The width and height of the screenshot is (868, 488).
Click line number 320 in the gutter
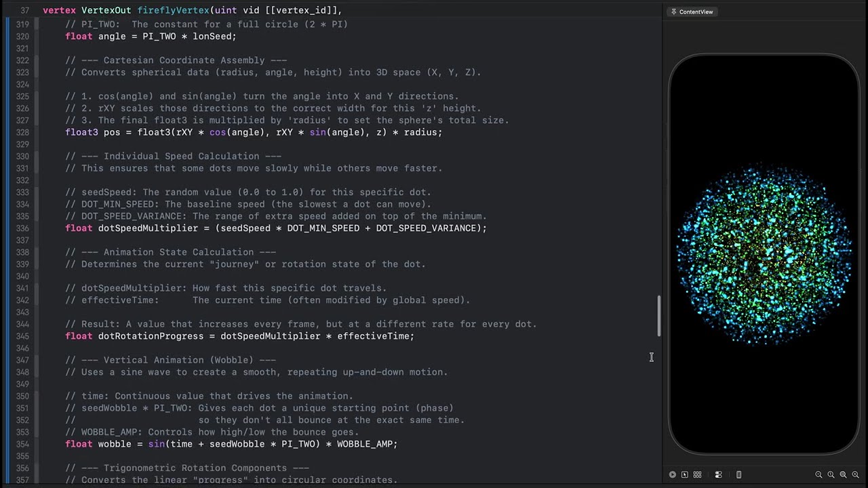pos(22,36)
